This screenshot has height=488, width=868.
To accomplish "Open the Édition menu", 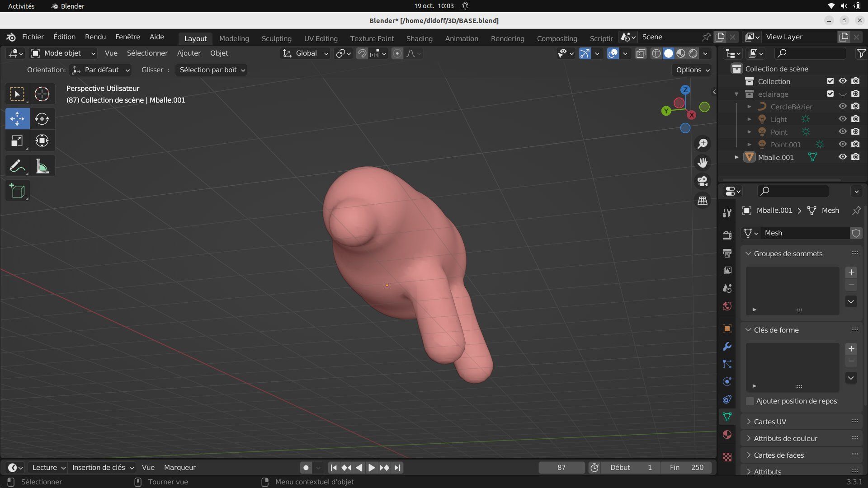I will click(64, 37).
